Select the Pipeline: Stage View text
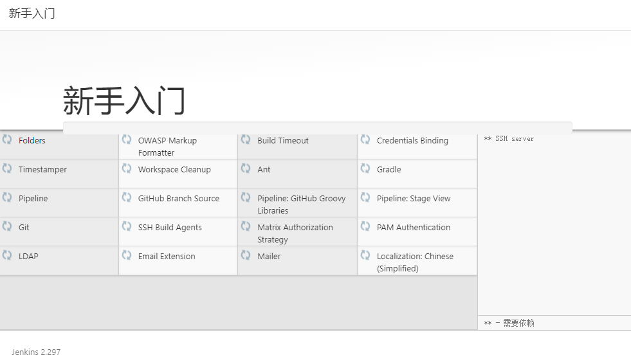Image resolution: width=631 pixels, height=364 pixels. point(414,198)
